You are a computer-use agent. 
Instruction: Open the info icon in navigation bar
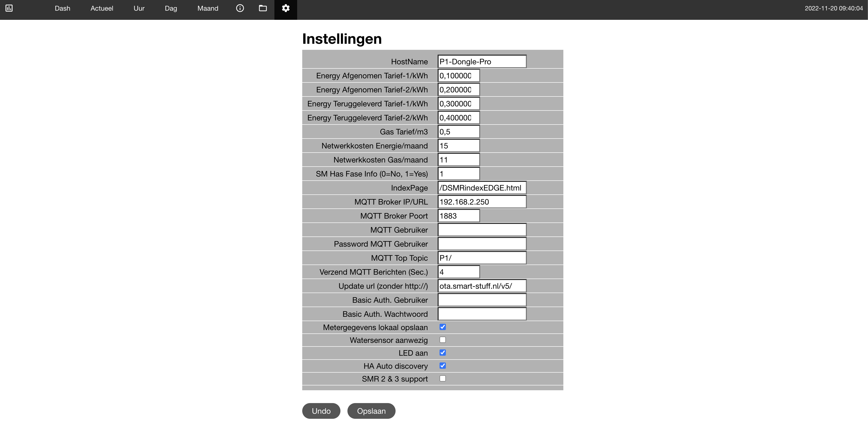pos(240,8)
